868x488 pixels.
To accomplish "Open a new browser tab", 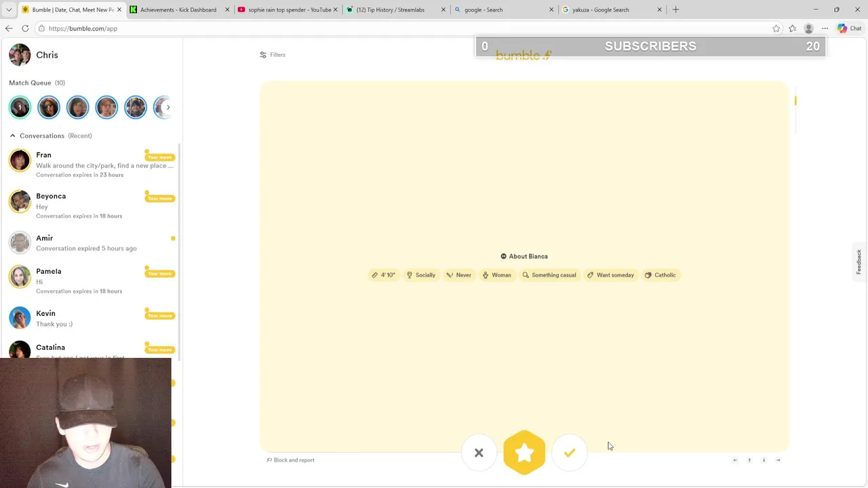I will (x=675, y=9).
